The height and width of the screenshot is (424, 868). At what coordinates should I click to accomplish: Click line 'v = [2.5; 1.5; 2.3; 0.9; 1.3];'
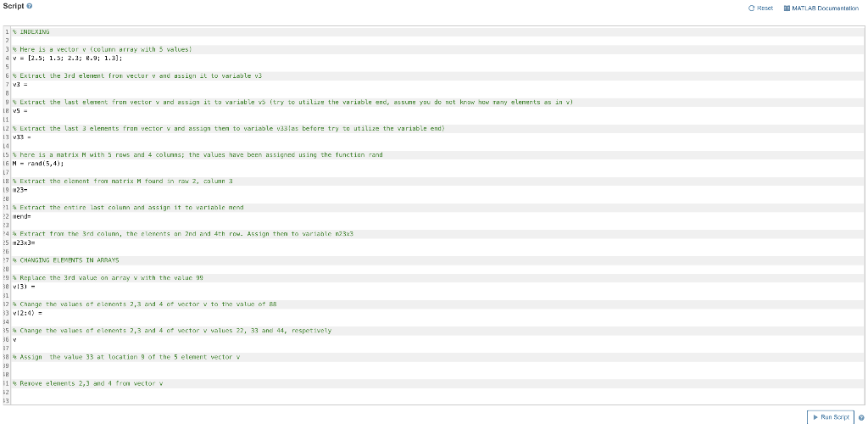pos(67,59)
